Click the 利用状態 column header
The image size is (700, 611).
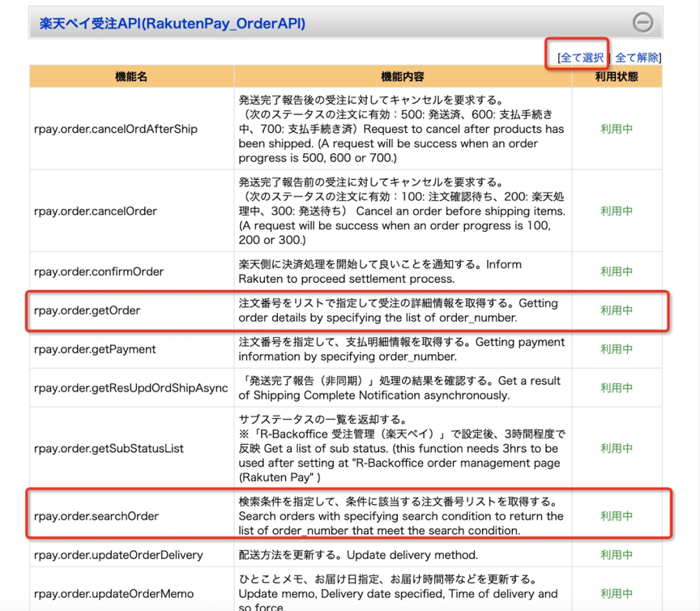click(617, 77)
